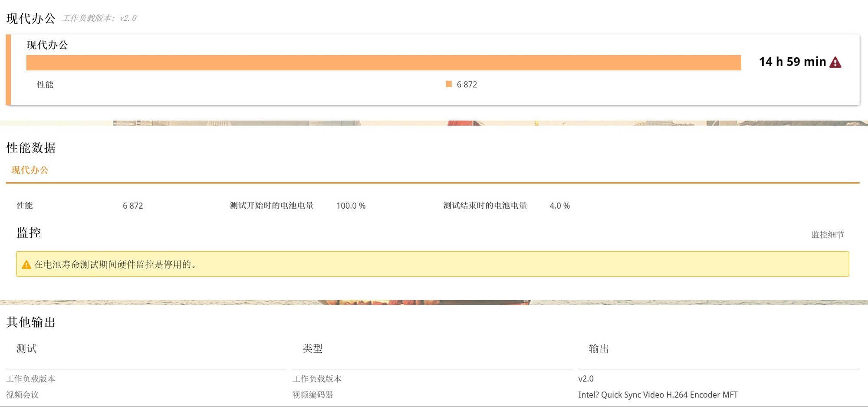Click the 输出 column header

pos(598,348)
